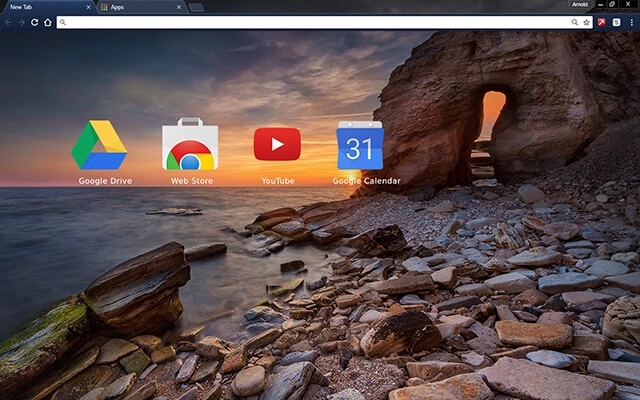
Task: Switch to the Apps tab
Action: pyautogui.click(x=143, y=7)
